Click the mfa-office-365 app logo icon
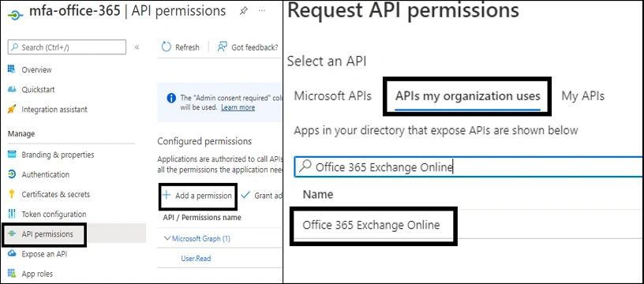Viewport: 644px width, 284px height. coord(16,15)
